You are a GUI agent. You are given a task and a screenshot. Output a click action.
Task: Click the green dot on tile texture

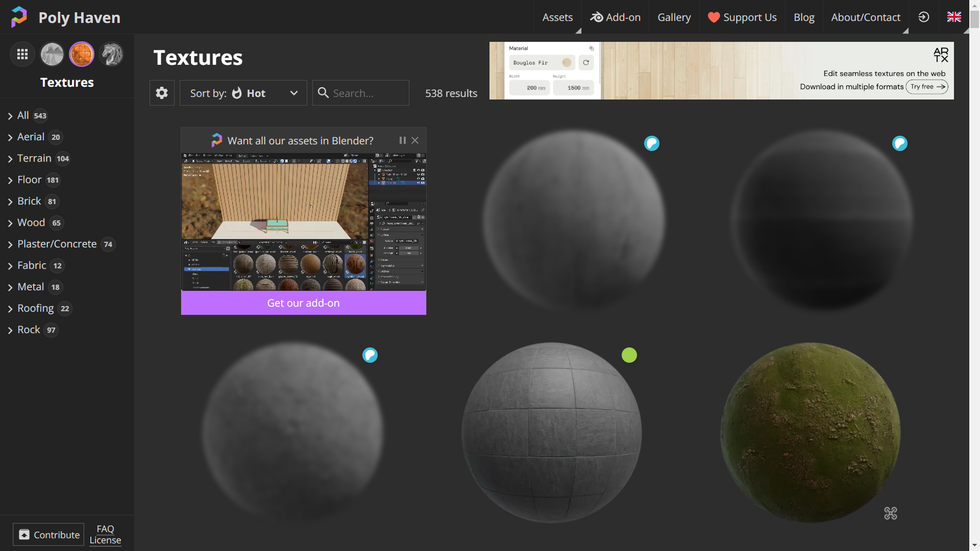click(x=629, y=355)
